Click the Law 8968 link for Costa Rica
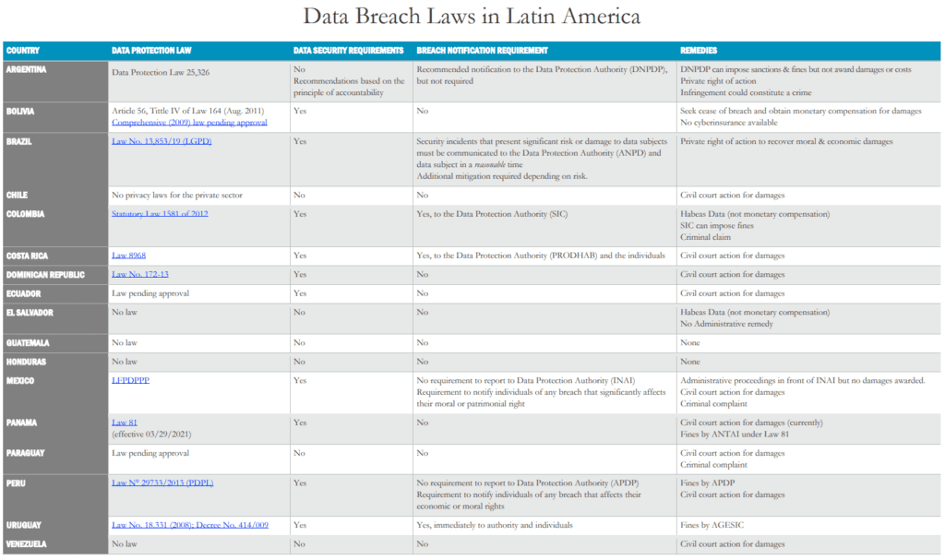Image resolution: width=945 pixels, height=560 pixels. (131, 255)
